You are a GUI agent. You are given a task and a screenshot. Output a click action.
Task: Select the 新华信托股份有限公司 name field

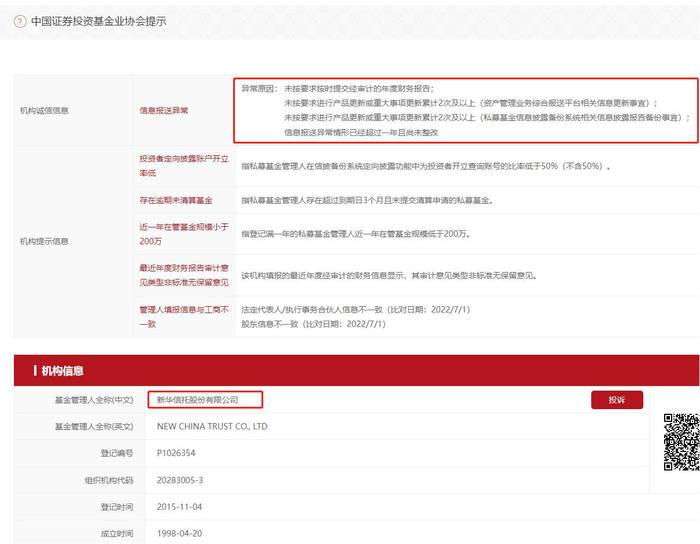click(205, 400)
